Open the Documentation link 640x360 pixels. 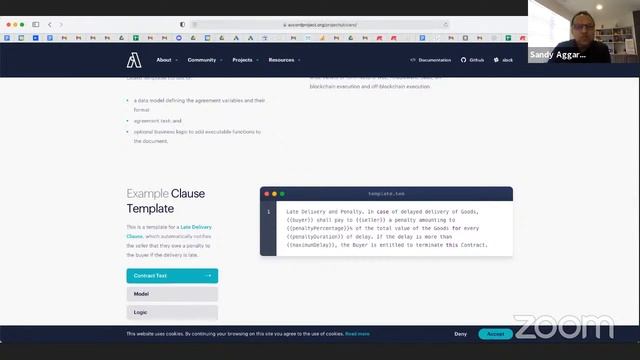[x=431, y=60]
